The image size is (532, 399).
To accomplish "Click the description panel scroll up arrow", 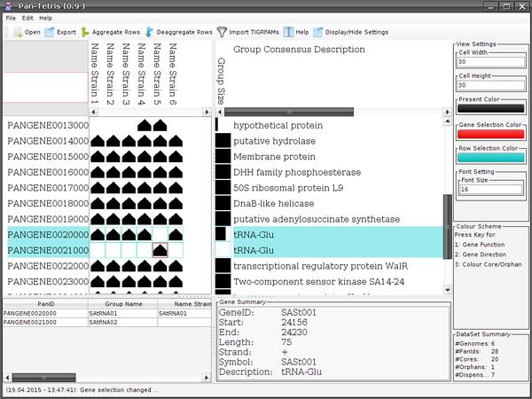I will [x=448, y=121].
